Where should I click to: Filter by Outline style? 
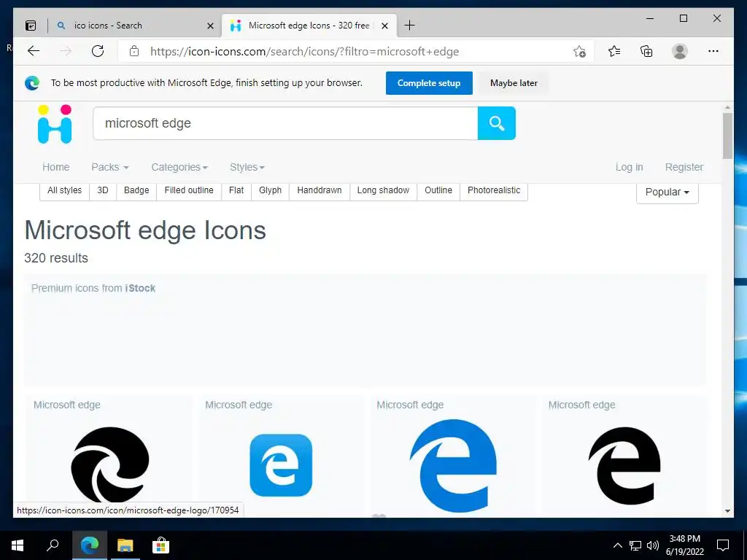[438, 190]
